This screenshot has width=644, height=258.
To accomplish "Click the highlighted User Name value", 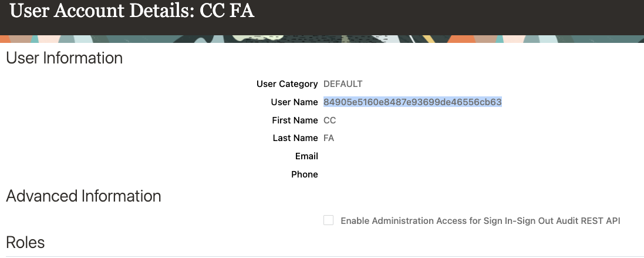I will click(412, 102).
